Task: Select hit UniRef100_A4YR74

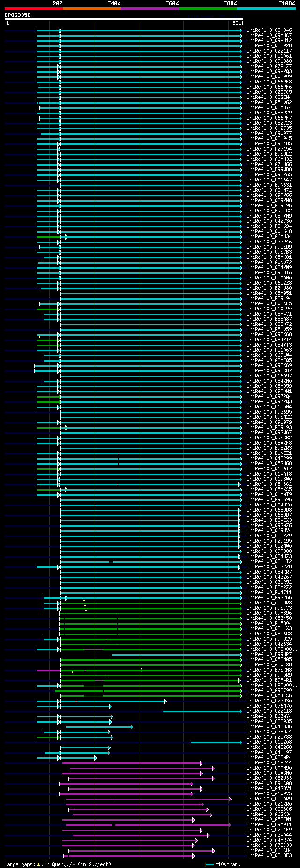Action: [x=269, y=840]
